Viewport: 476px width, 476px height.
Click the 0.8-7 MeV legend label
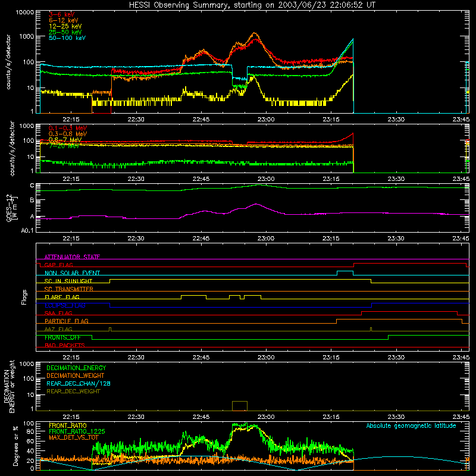(x=65, y=140)
